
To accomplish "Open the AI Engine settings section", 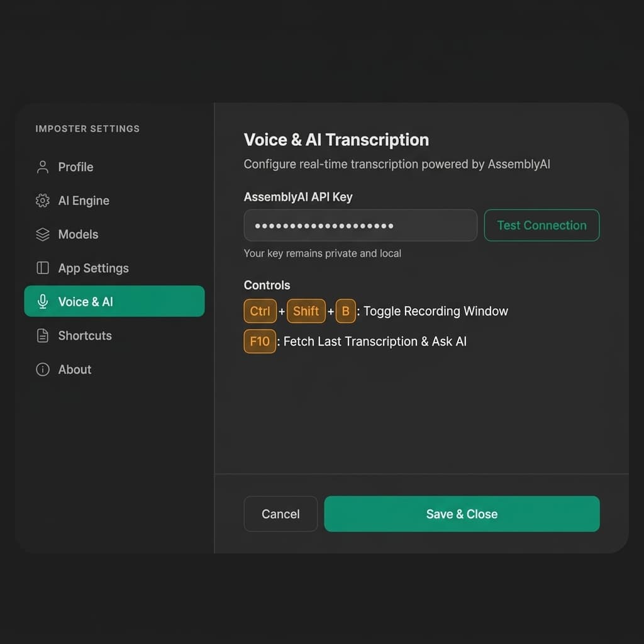I will [x=84, y=201].
